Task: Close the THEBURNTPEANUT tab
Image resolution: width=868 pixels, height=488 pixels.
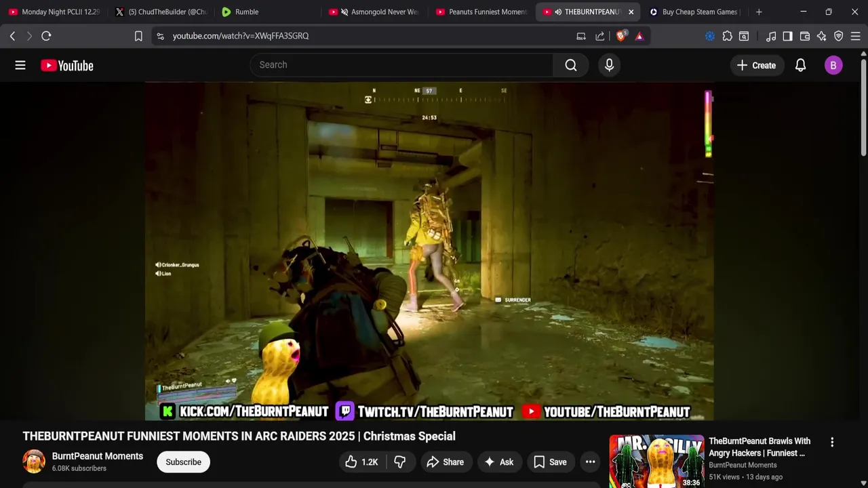Action: tap(631, 12)
